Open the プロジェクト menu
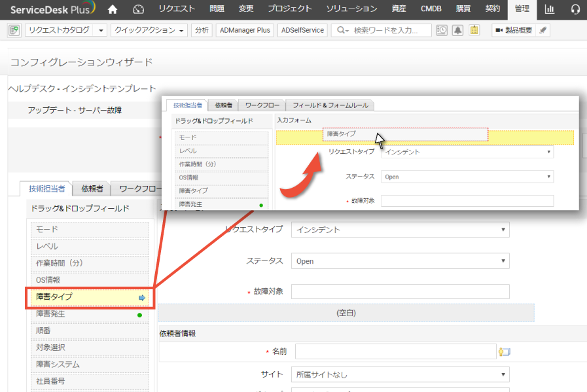Viewport: 587px width, 392px height. pos(290,9)
